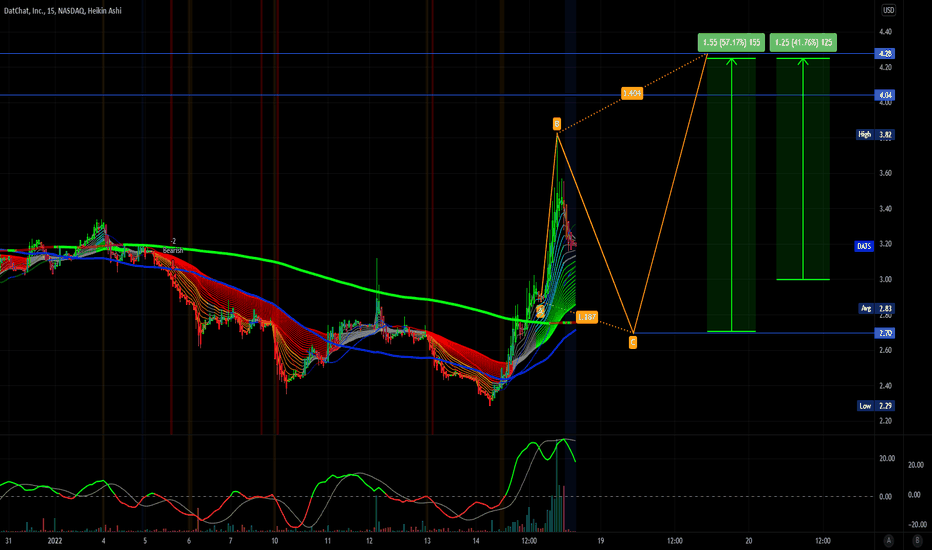Click the 2022 date axis label
The height and width of the screenshot is (550, 932).
pyautogui.click(x=55, y=540)
